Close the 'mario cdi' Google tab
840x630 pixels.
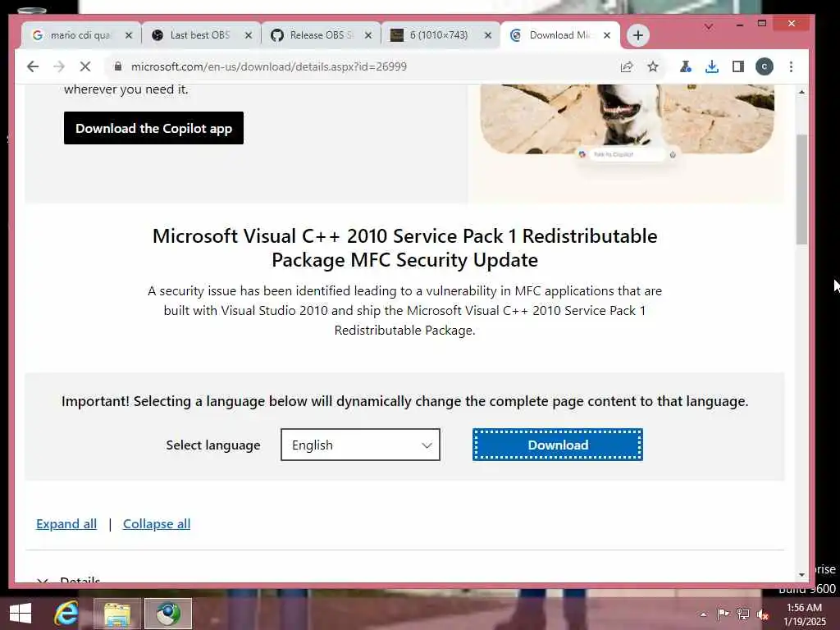pyautogui.click(x=129, y=35)
